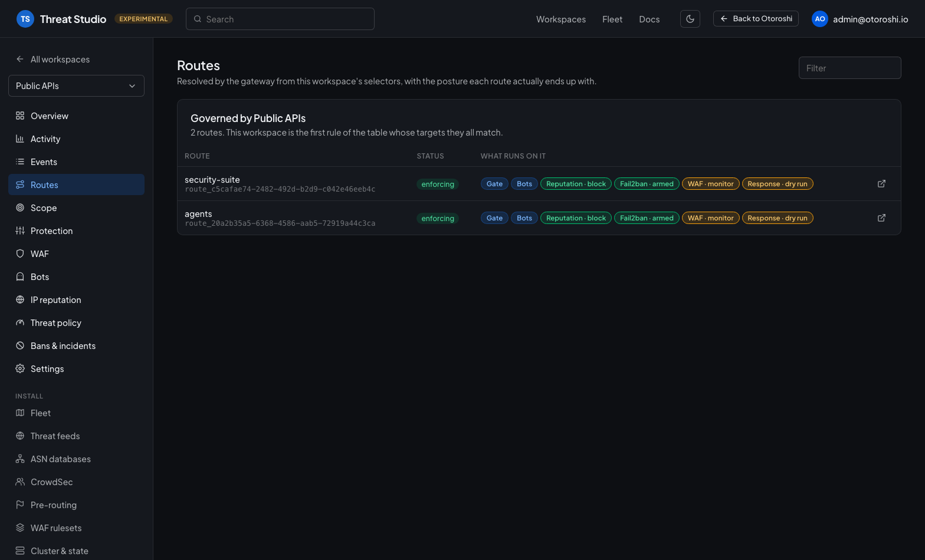Focus the top Search field
925x560 pixels.
coord(280,19)
